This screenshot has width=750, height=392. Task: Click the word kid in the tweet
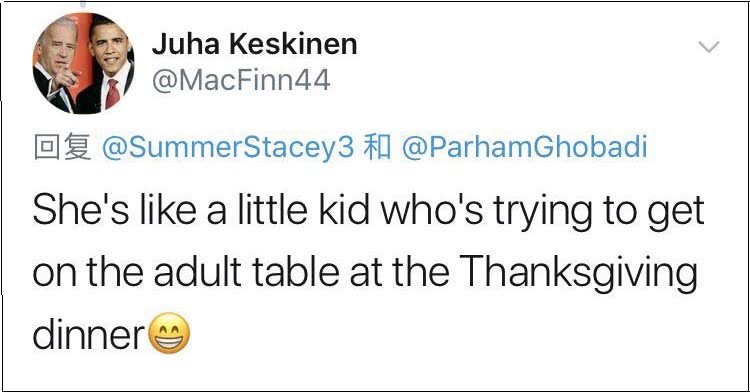point(344,210)
